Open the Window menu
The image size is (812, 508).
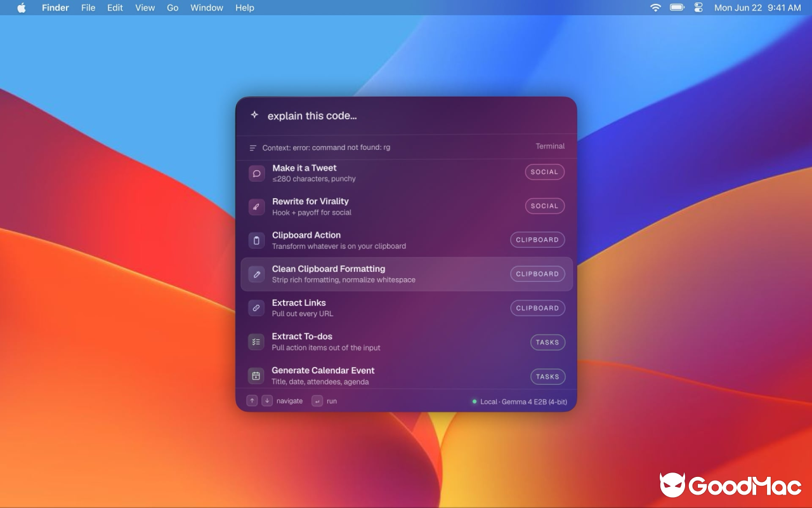pyautogui.click(x=207, y=8)
